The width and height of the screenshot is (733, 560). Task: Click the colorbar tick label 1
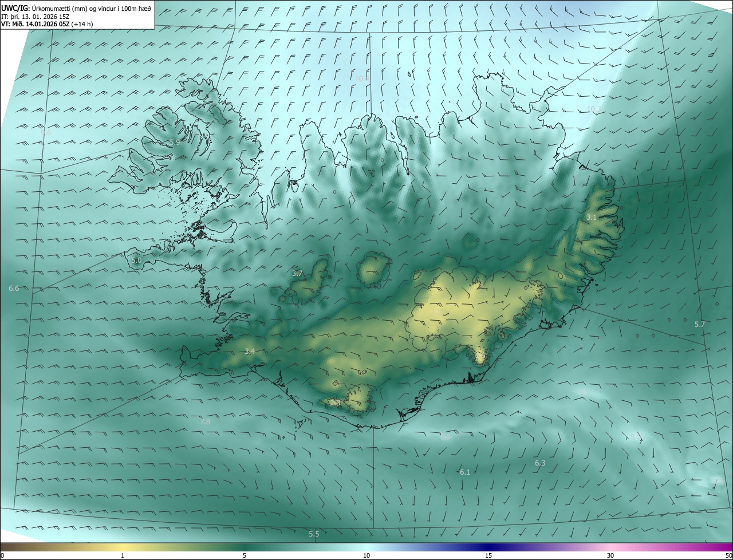(123, 555)
